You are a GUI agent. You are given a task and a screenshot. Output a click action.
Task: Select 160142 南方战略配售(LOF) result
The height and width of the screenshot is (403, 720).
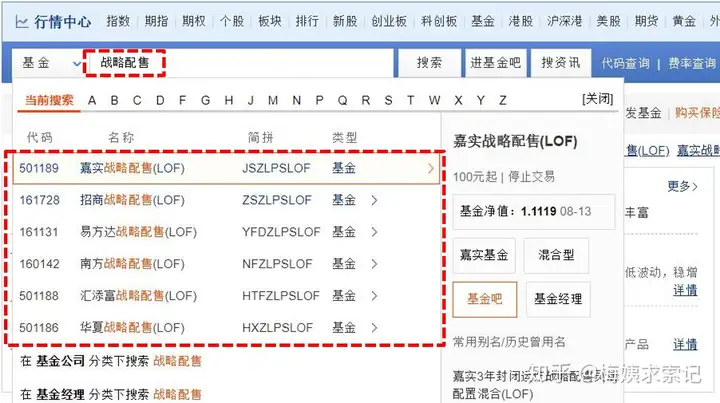pos(226,264)
